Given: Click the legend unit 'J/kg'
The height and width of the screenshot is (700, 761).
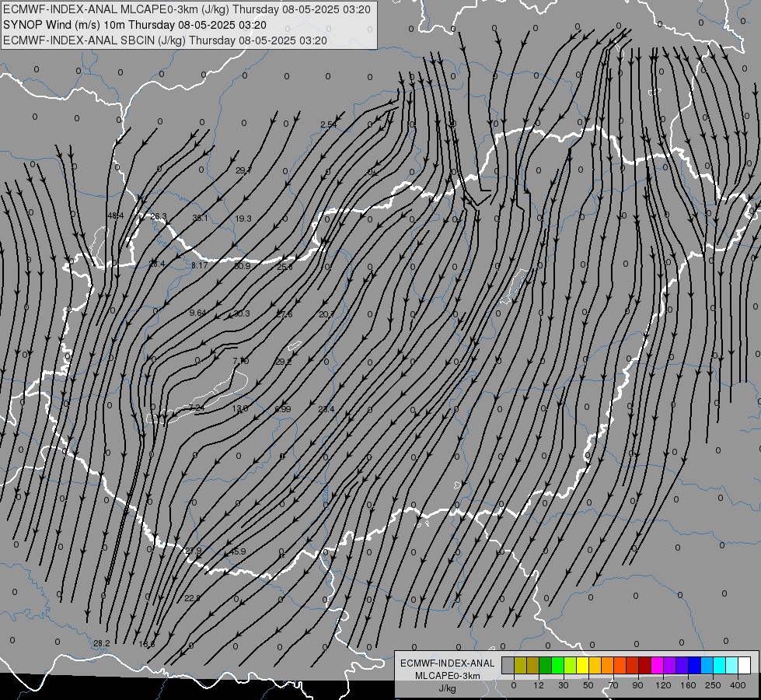Looking at the screenshot, I should (x=447, y=688).
